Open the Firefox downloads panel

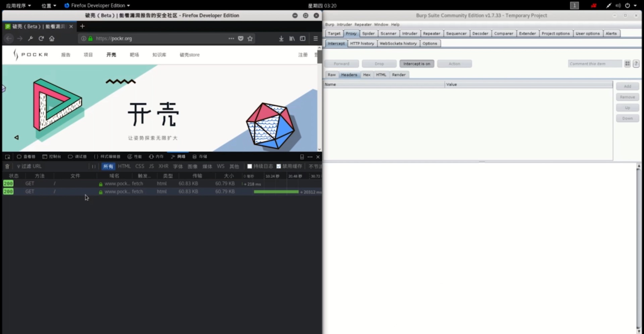tap(281, 39)
